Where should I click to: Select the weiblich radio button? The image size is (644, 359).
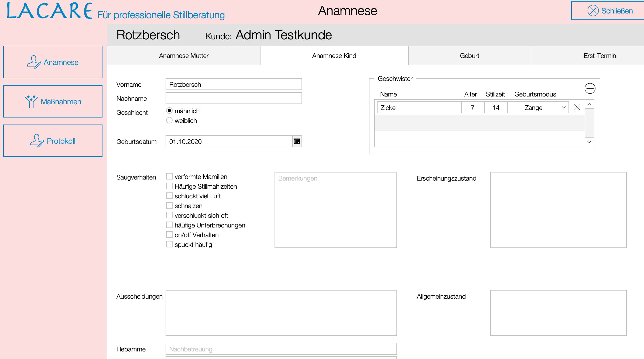pos(169,120)
